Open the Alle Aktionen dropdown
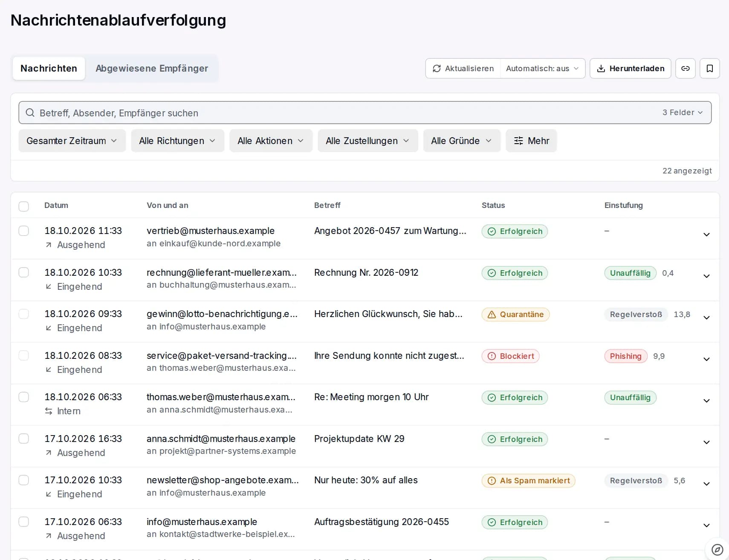This screenshot has width=729, height=560. click(271, 141)
